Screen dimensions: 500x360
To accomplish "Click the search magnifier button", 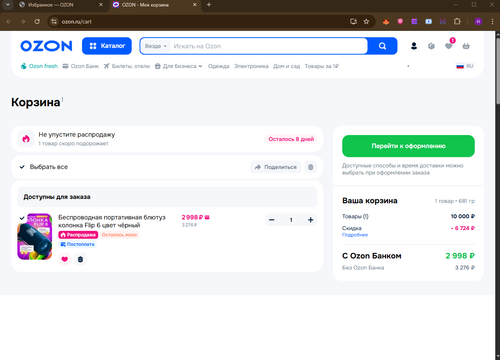I will 382,46.
